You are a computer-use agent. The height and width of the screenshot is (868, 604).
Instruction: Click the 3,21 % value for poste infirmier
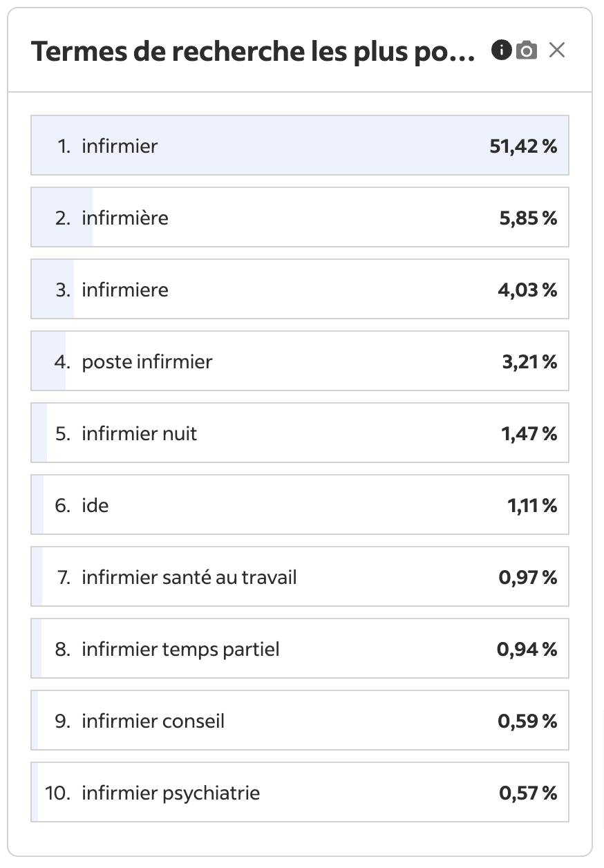(x=529, y=361)
